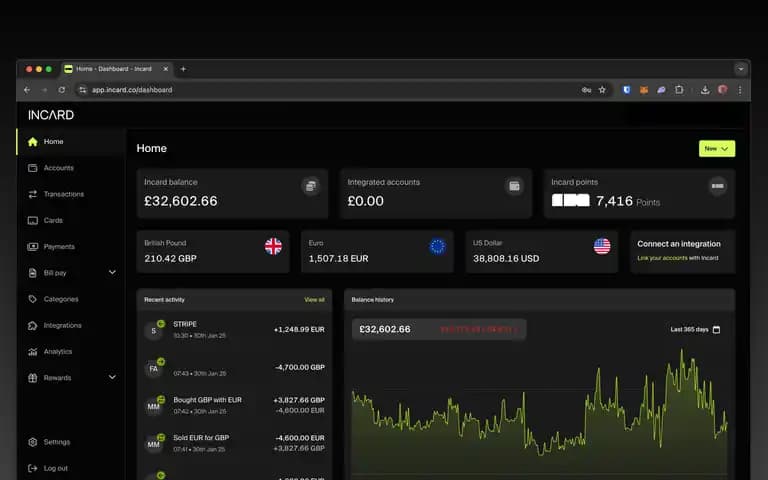
Task: Click the EU flag icon
Action: pos(437,246)
